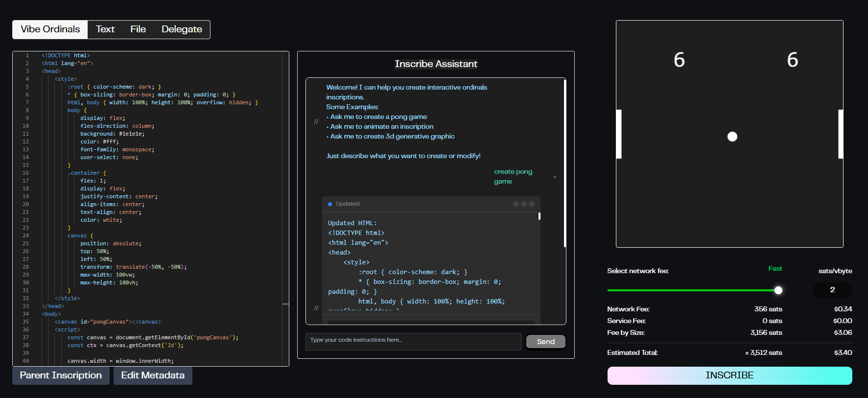Click line 16 '.container' in the code editor
The image size is (868, 398).
pyautogui.click(x=84, y=173)
